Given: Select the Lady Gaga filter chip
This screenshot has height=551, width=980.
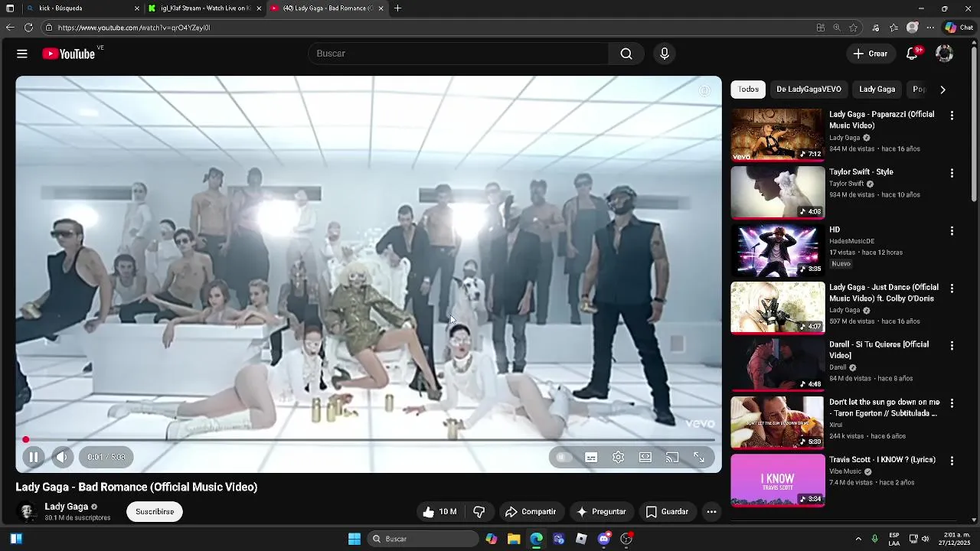Looking at the screenshot, I should click(x=877, y=90).
